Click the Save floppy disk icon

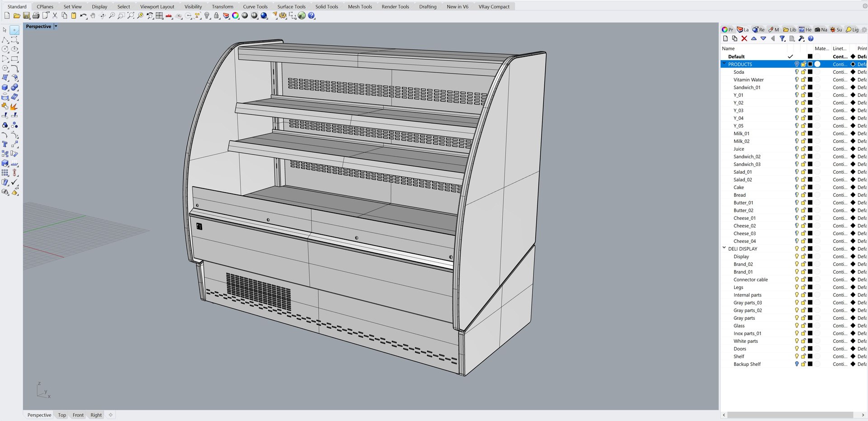[26, 16]
